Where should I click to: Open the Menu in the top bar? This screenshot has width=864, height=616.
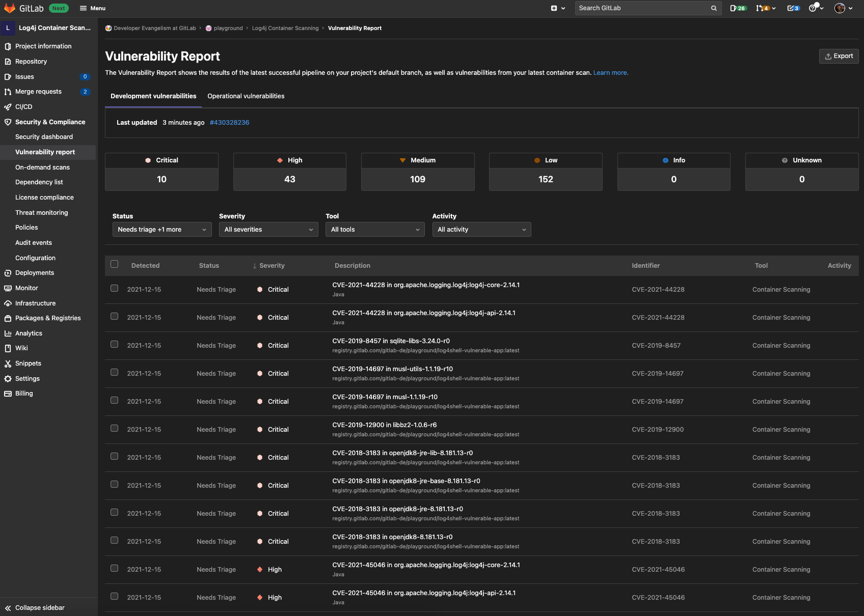[92, 8]
